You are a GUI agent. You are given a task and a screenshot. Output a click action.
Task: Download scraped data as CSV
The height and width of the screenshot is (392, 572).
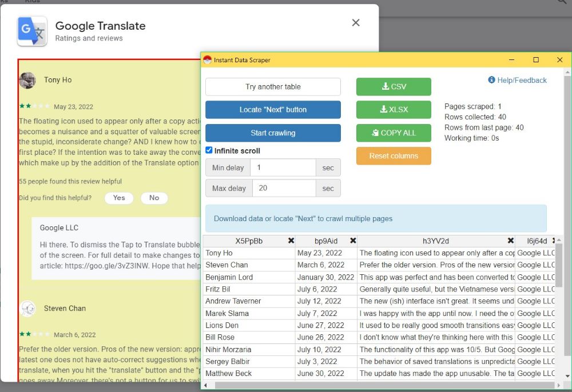(394, 87)
